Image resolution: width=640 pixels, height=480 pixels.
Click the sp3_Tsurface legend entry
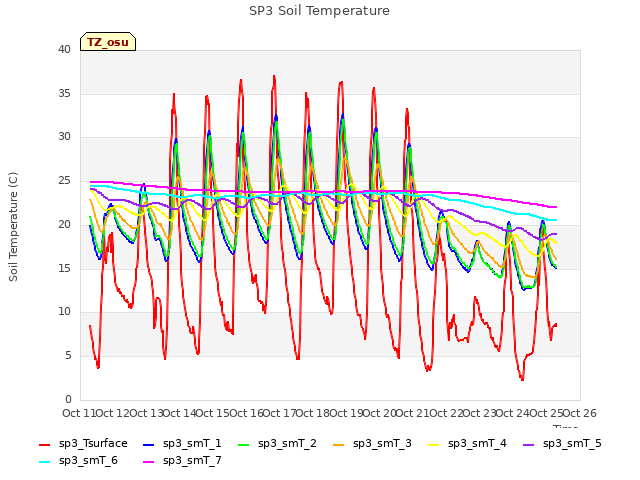(x=83, y=443)
